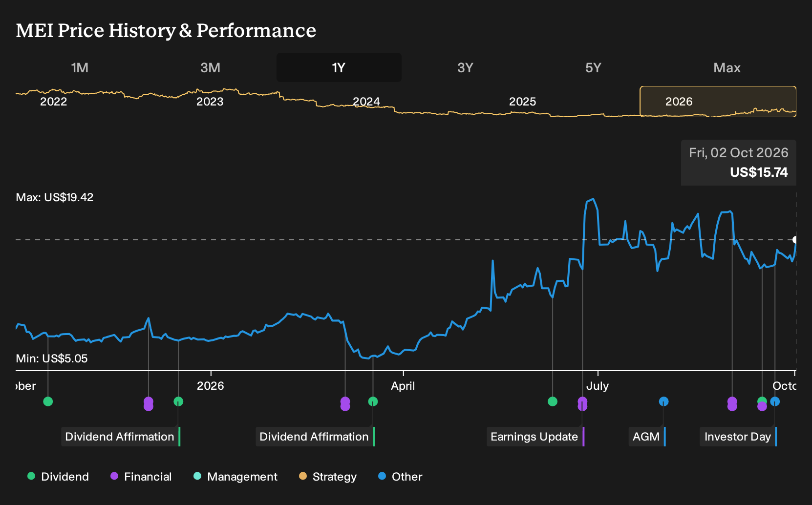
Task: Jump to 2024 on the mini timeline
Action: point(366,102)
